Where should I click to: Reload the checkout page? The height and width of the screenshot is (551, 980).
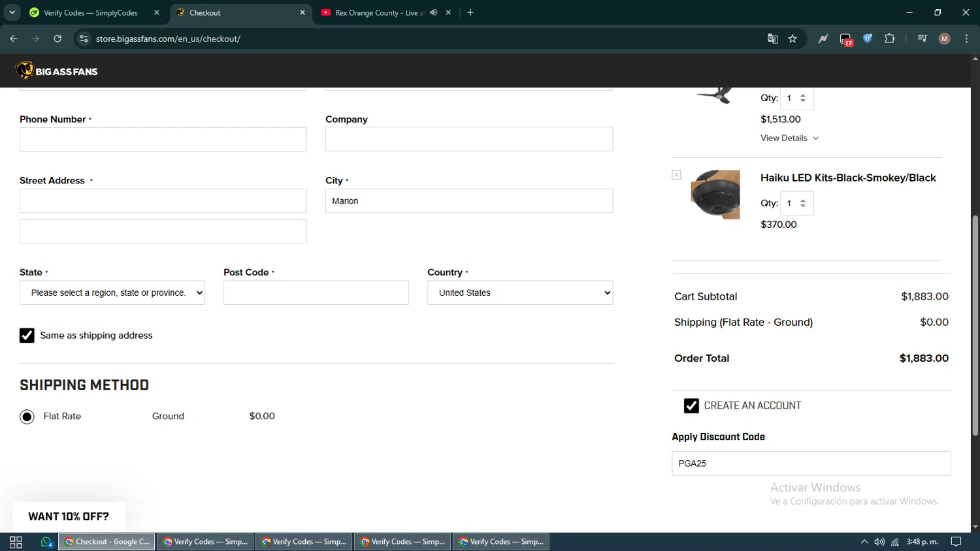pos(57,39)
